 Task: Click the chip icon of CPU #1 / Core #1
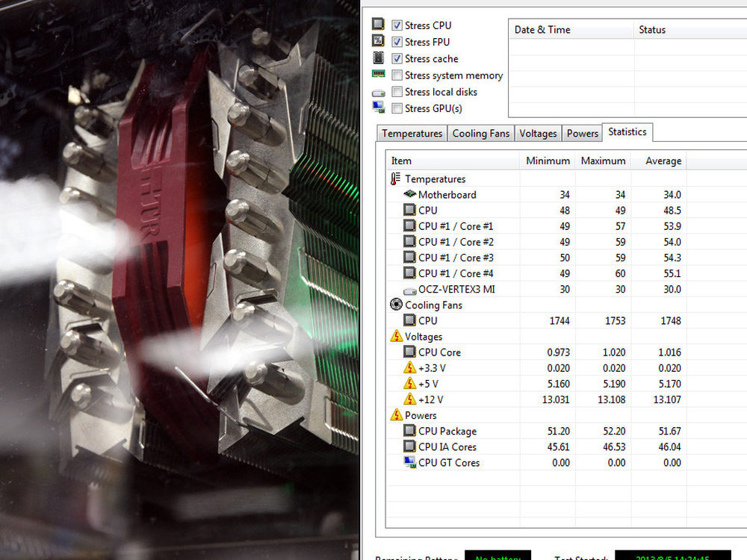(x=409, y=225)
